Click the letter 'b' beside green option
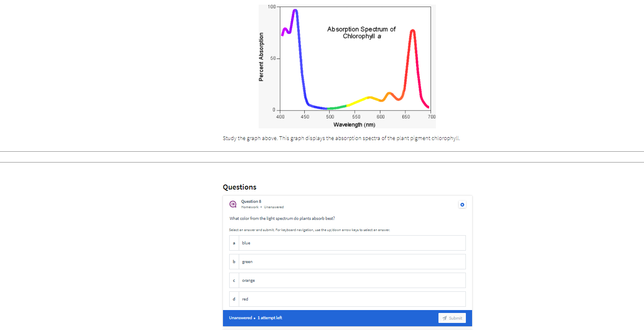 click(x=234, y=261)
